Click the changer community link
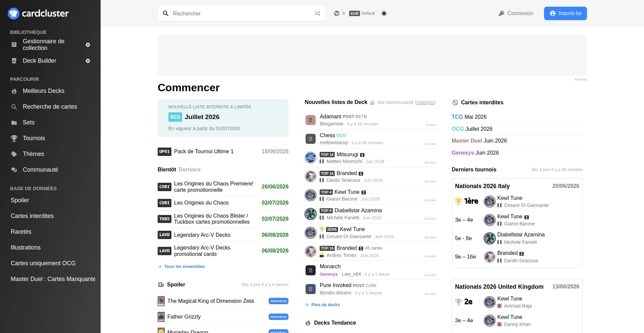 pyautogui.click(x=425, y=102)
